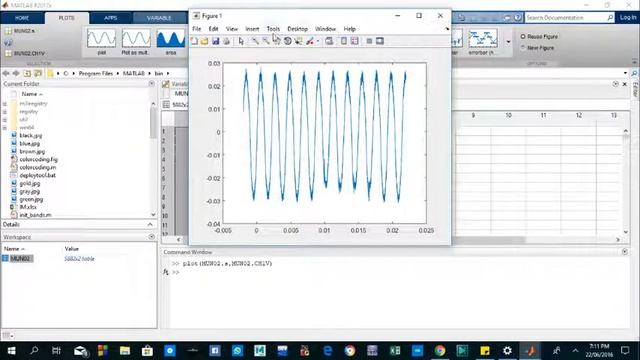
Task: Go up one folder level icon
Action: tap(27, 73)
